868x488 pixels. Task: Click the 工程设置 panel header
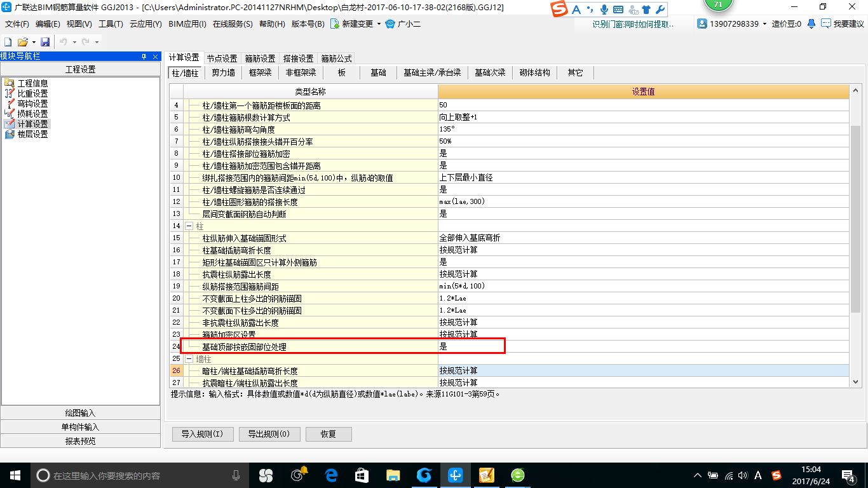coord(81,69)
